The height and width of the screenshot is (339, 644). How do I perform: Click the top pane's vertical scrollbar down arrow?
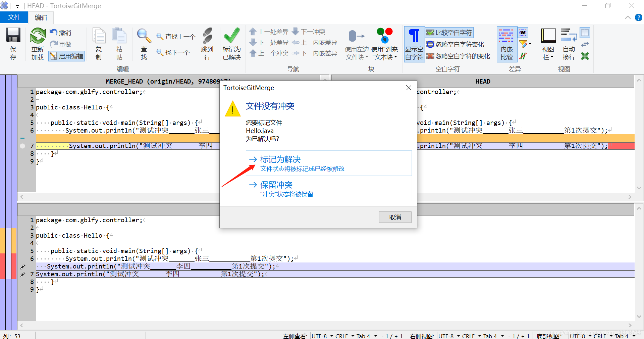click(x=639, y=188)
